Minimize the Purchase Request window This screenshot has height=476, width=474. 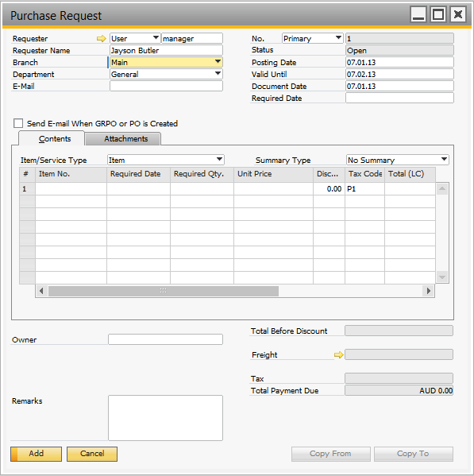click(418, 14)
